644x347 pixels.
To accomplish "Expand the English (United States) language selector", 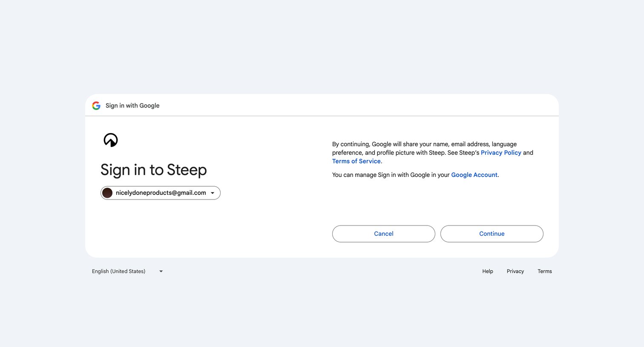I will (127, 271).
